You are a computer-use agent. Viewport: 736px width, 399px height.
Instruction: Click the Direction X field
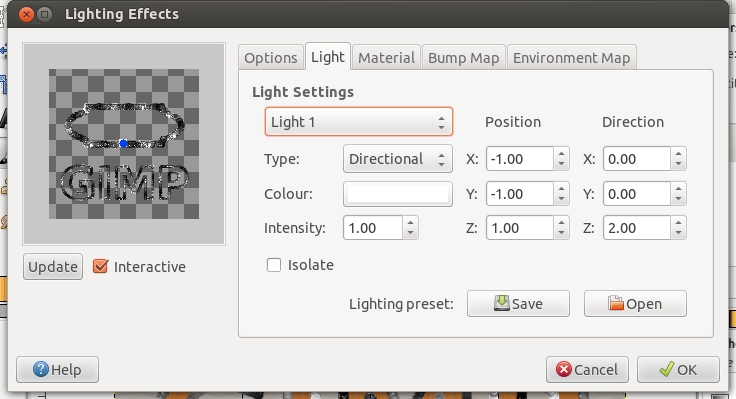pos(637,159)
